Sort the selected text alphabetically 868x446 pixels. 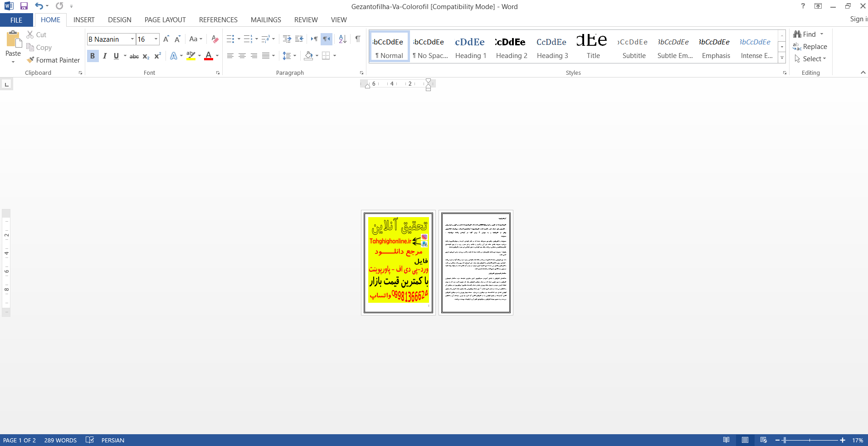[x=342, y=39]
